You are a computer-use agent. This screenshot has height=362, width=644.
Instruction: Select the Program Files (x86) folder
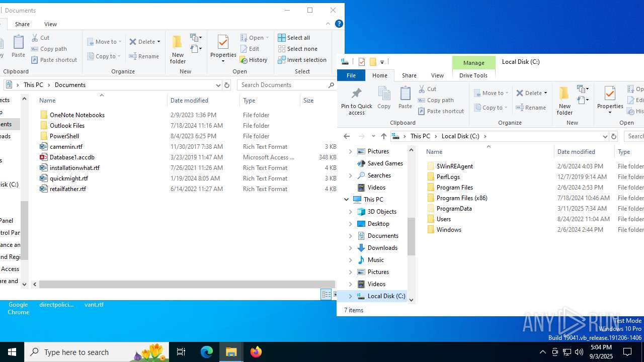point(462,198)
